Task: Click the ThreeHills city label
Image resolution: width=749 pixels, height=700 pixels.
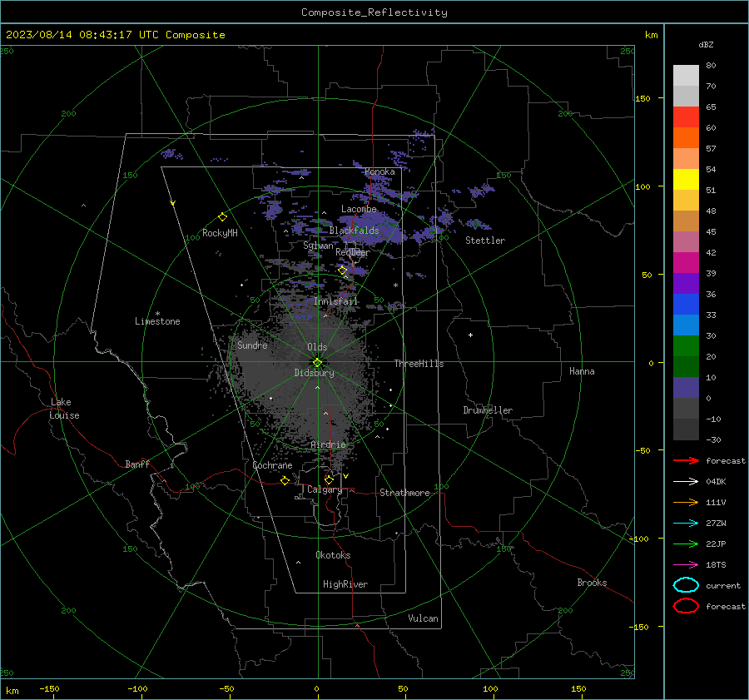Action: [419, 364]
